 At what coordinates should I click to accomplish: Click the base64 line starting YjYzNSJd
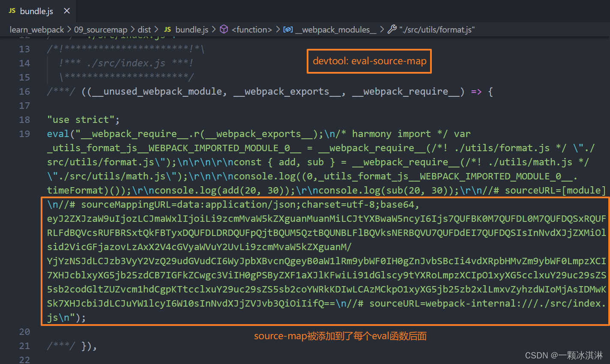click(x=326, y=261)
